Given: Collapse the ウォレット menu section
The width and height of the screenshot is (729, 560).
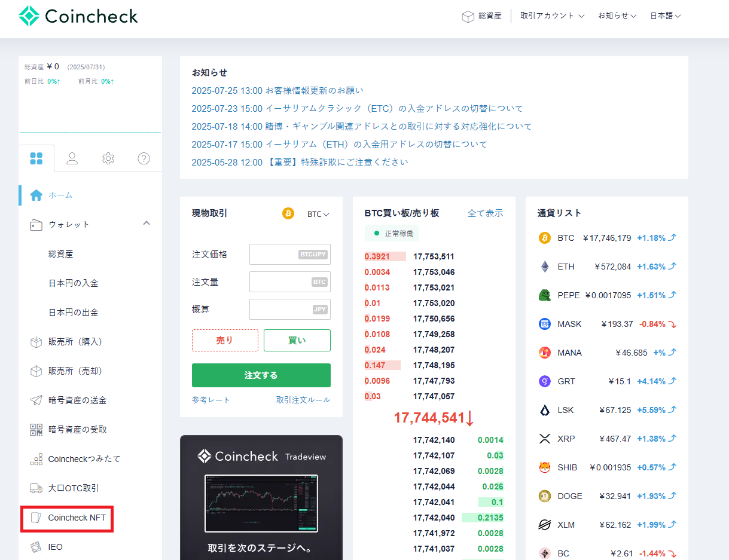Looking at the screenshot, I should click(147, 224).
